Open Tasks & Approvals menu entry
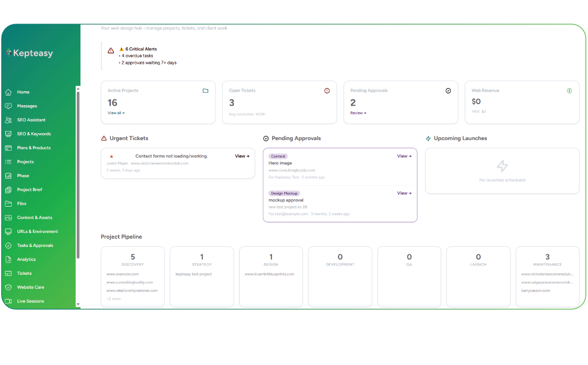The image size is (588, 365). tap(35, 245)
